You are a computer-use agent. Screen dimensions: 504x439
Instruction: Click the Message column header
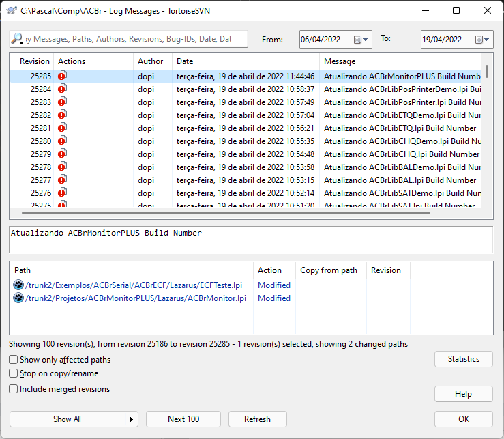click(400, 61)
